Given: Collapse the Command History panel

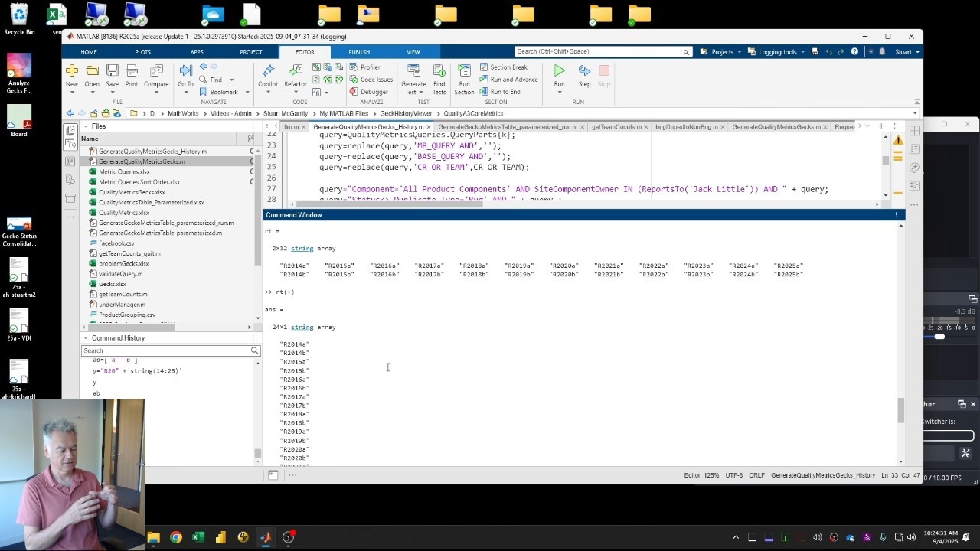Looking at the screenshot, I should 86,337.
